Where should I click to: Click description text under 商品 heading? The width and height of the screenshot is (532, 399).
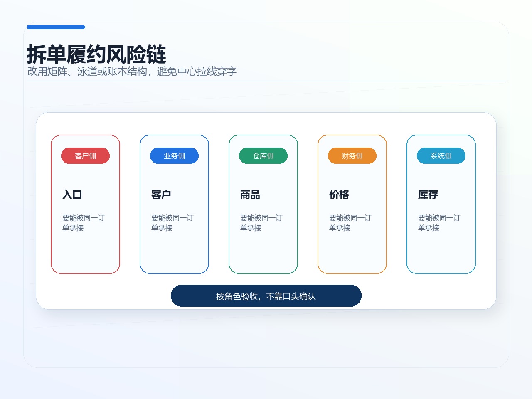261,223
